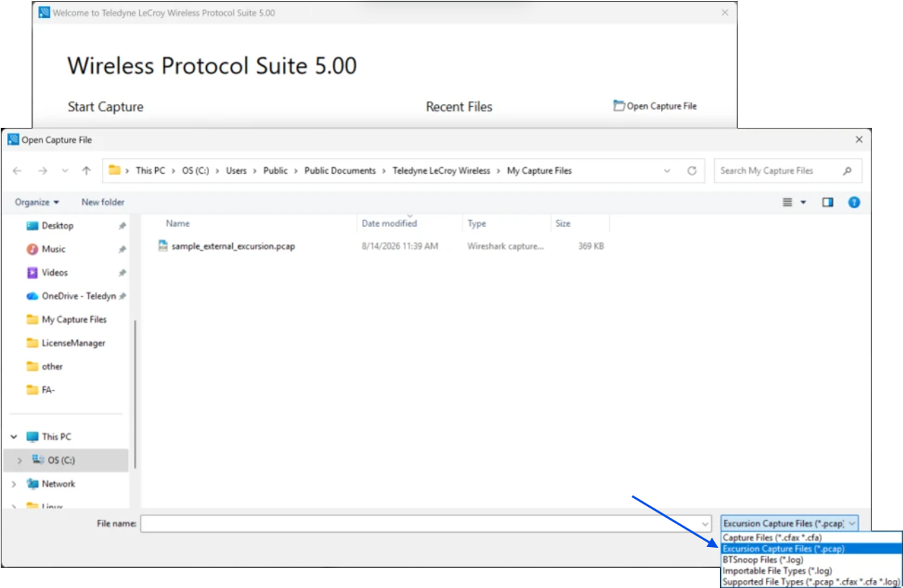The image size is (903, 588).
Task: Click the change view icon
Action: (x=788, y=202)
